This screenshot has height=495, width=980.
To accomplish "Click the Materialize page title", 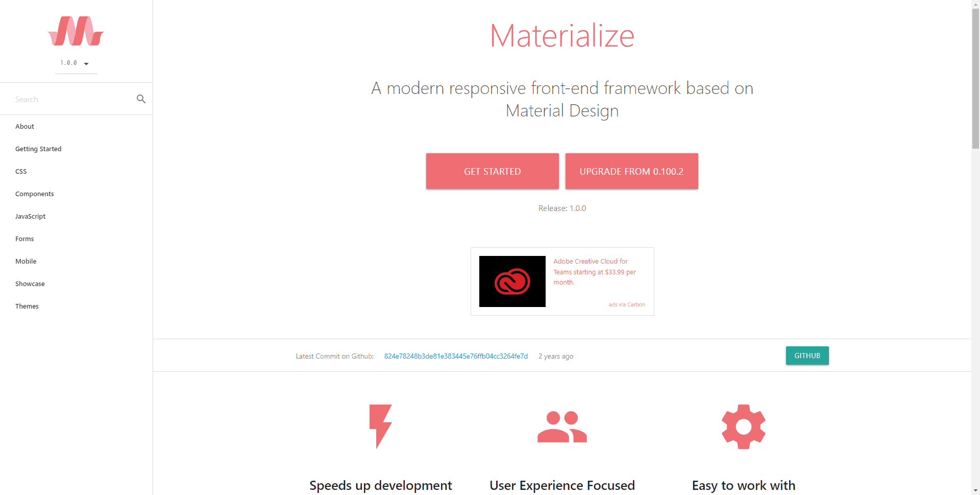I will [562, 36].
